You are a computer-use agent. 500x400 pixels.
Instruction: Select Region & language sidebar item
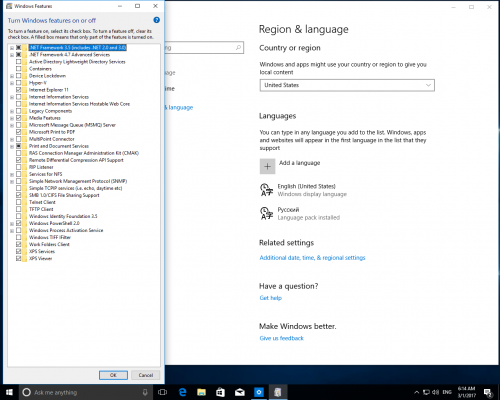(179, 107)
